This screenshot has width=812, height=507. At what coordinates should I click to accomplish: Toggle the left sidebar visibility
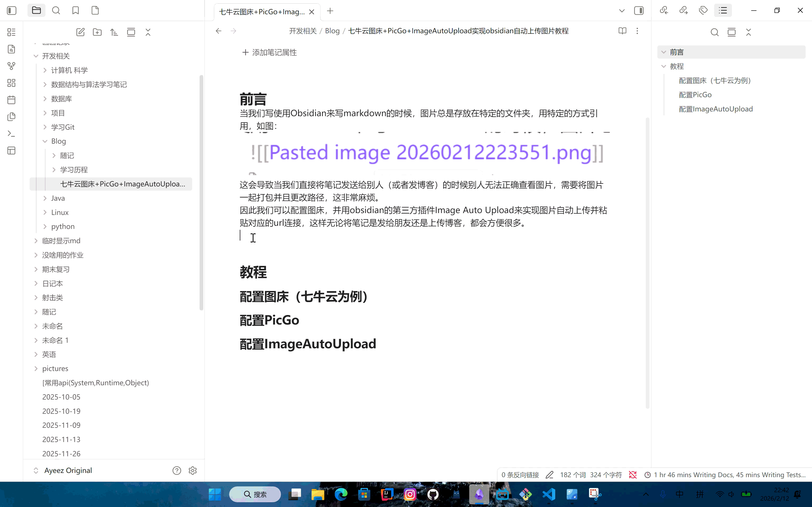click(x=12, y=10)
